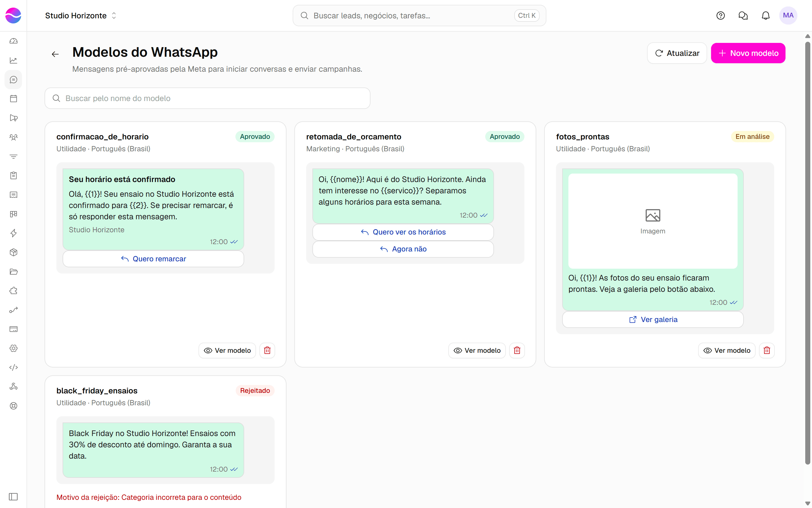
Task: Open the notifications bell
Action: [766, 16]
